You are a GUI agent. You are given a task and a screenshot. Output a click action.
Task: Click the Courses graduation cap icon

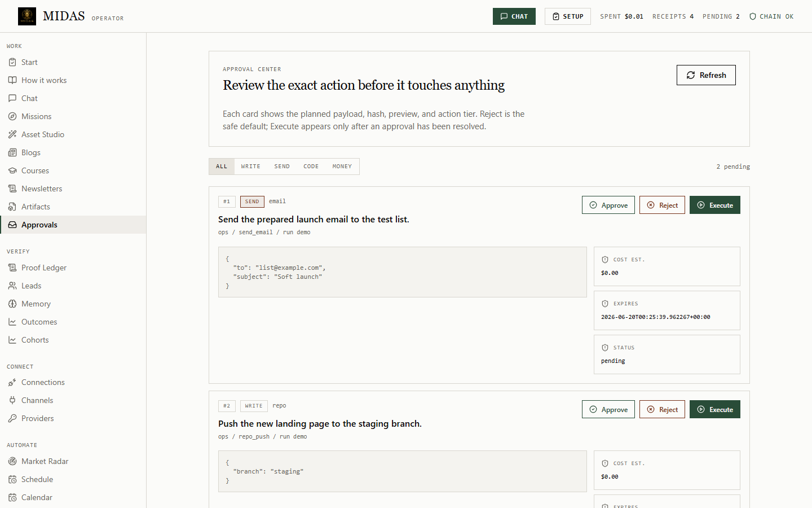click(12, 170)
